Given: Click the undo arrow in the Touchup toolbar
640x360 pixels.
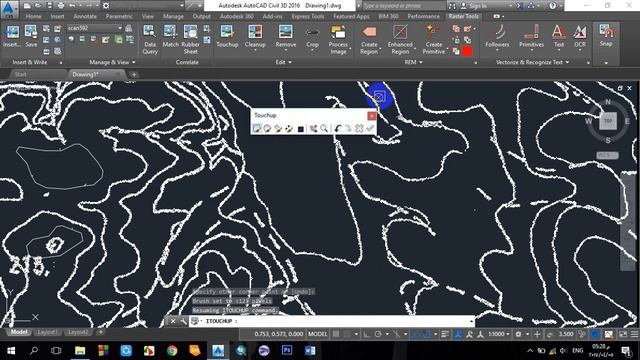Looking at the screenshot, I should tap(338, 129).
